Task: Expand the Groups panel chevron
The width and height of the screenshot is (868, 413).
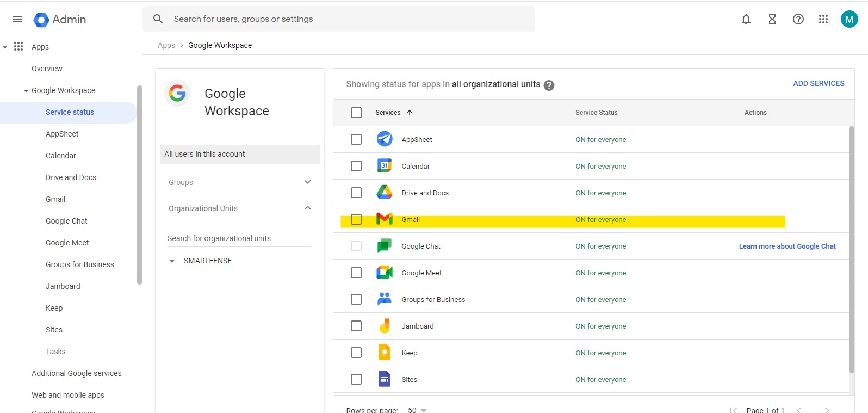Action: pyautogui.click(x=308, y=182)
